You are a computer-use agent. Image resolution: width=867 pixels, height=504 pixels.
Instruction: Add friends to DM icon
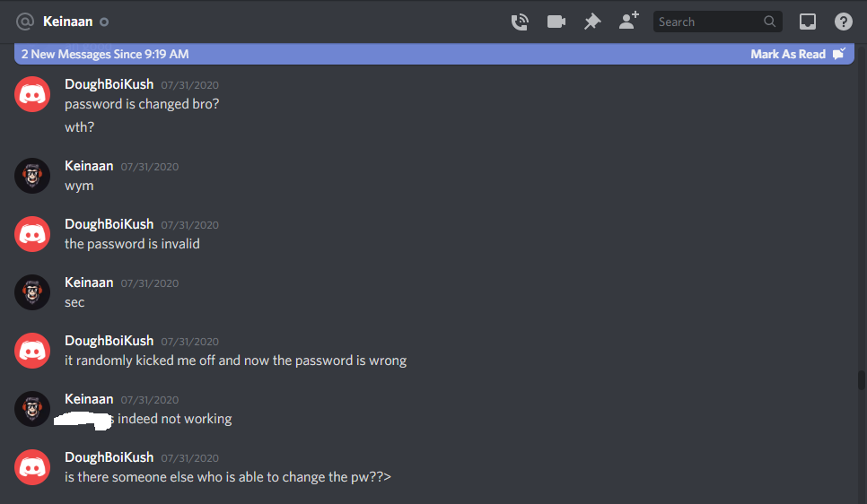[628, 21]
